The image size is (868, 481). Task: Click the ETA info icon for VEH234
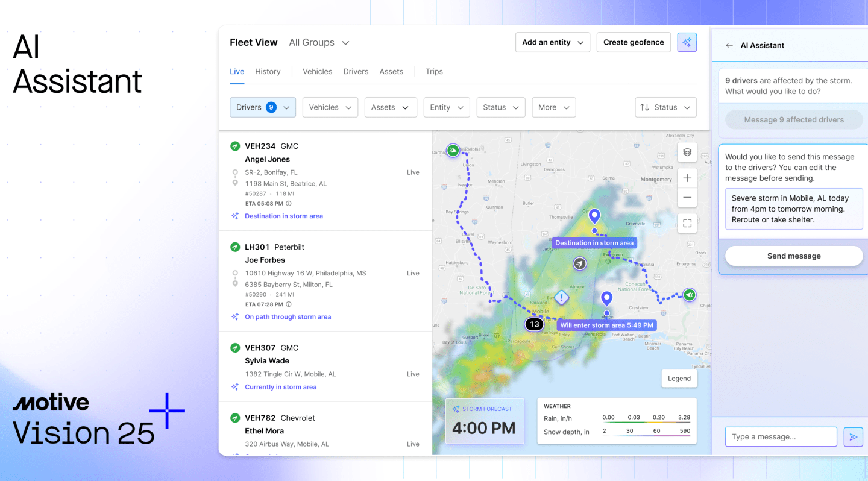pos(289,204)
